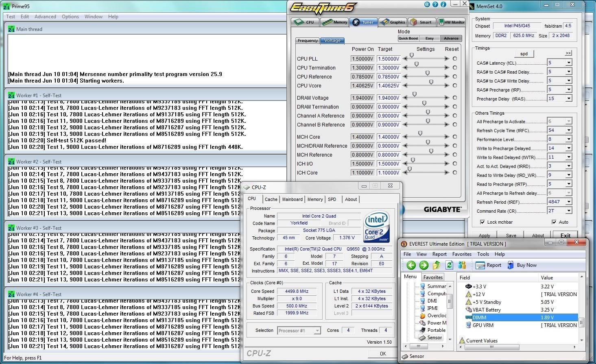Click CPU Vcore voltage slider thumb

pyautogui.click(x=431, y=82)
